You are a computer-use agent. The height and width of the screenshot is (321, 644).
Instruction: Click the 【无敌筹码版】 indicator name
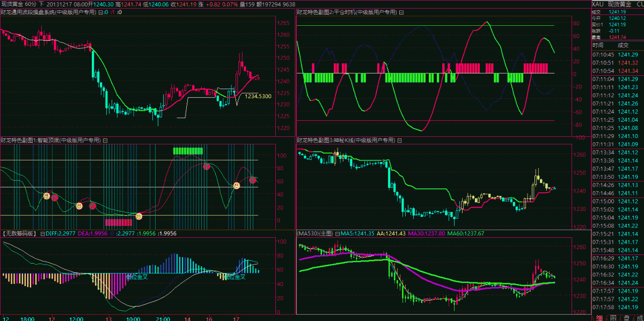point(20,234)
